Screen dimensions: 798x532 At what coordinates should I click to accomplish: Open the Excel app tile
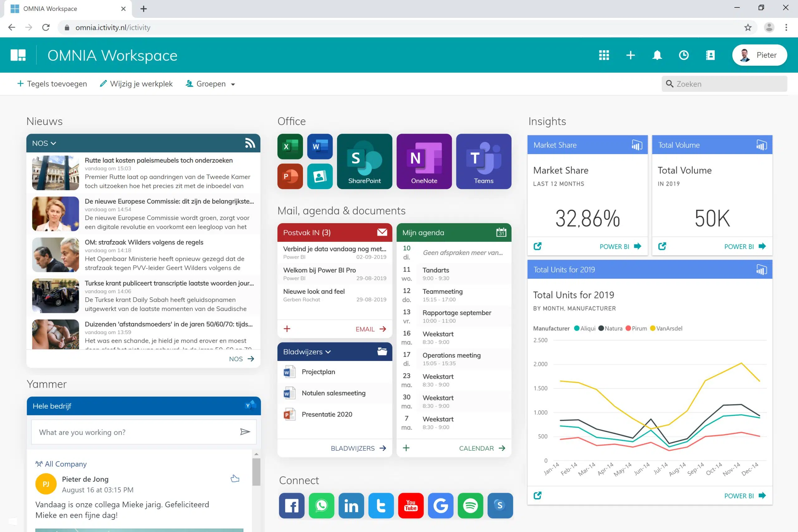290,146
